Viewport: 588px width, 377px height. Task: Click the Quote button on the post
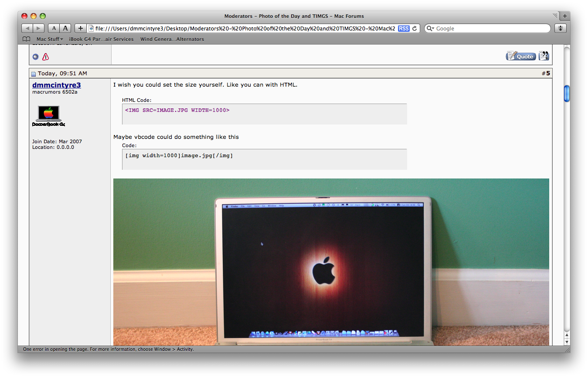[521, 56]
